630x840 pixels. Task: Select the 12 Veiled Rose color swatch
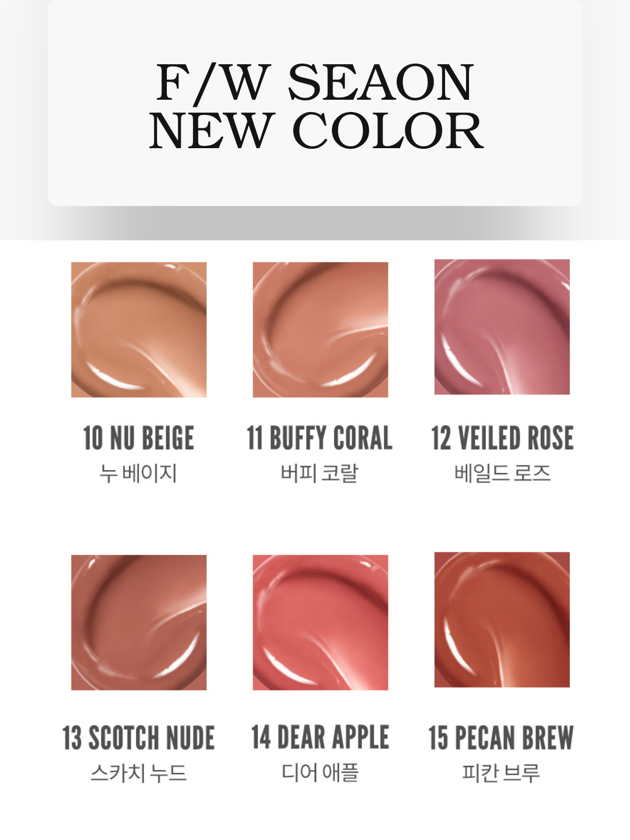[x=502, y=327]
